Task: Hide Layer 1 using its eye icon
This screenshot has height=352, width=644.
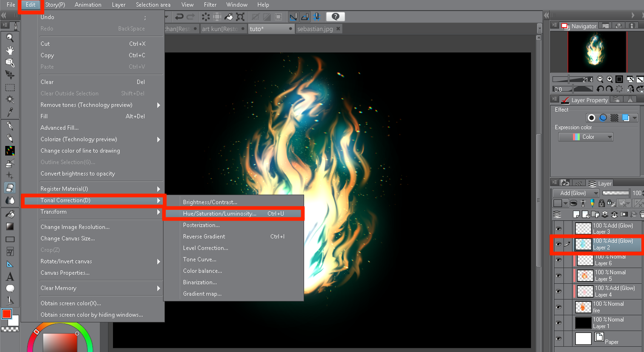Action: point(558,323)
